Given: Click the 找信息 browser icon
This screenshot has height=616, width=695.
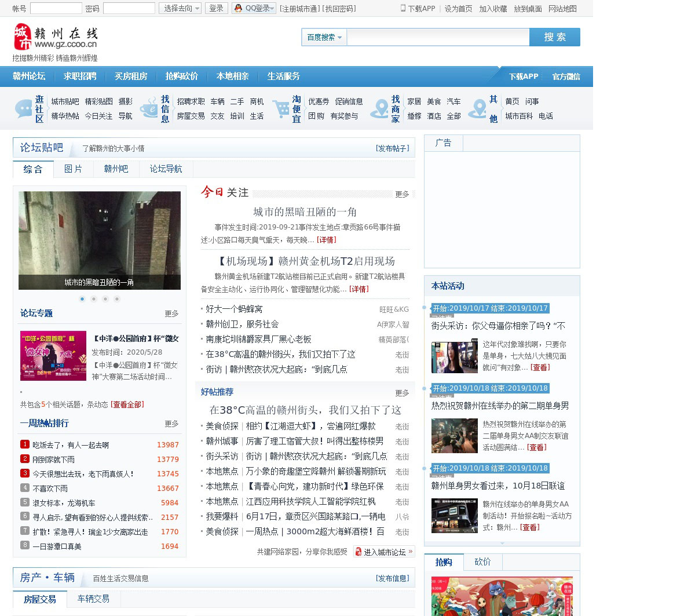Looking at the screenshot, I should [x=149, y=108].
